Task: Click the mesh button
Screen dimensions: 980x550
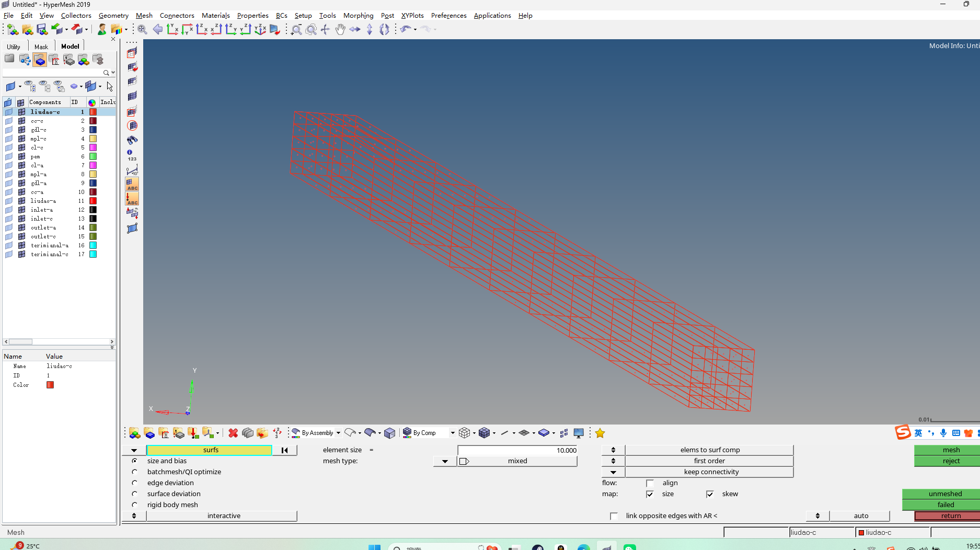Action: (x=951, y=450)
